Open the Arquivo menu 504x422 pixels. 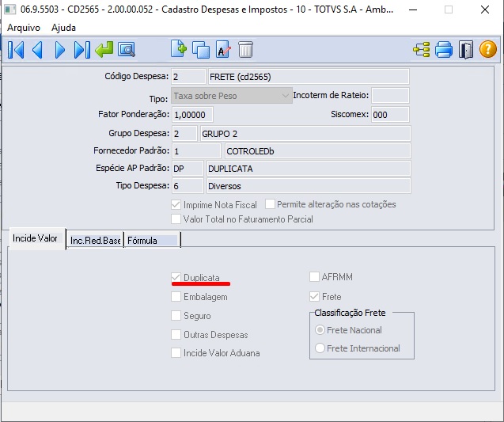(x=24, y=28)
